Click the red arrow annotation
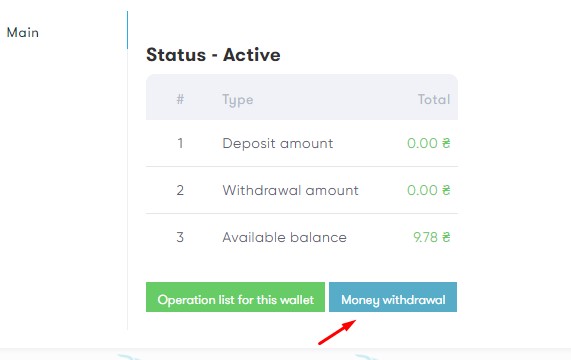 point(337,332)
